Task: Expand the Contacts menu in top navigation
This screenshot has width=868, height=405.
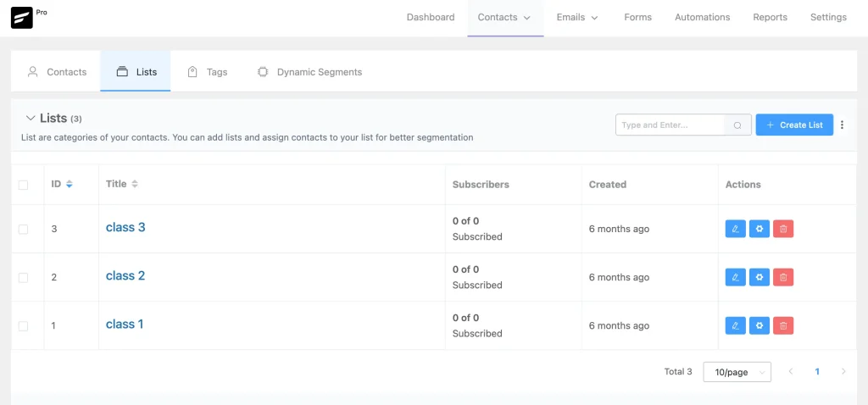Action: (504, 17)
